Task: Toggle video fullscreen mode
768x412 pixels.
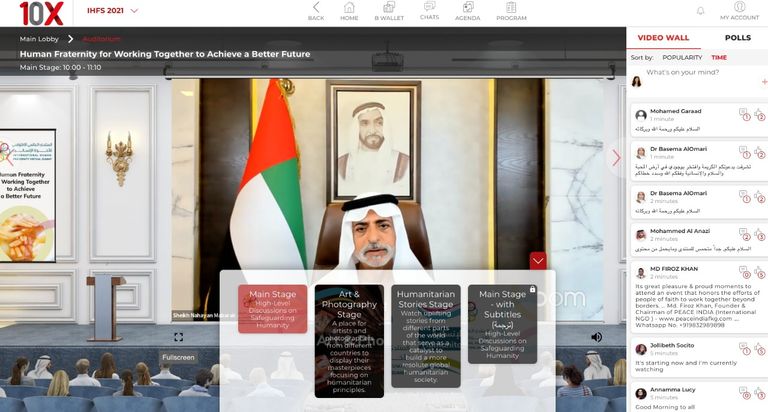Action: [x=179, y=338]
